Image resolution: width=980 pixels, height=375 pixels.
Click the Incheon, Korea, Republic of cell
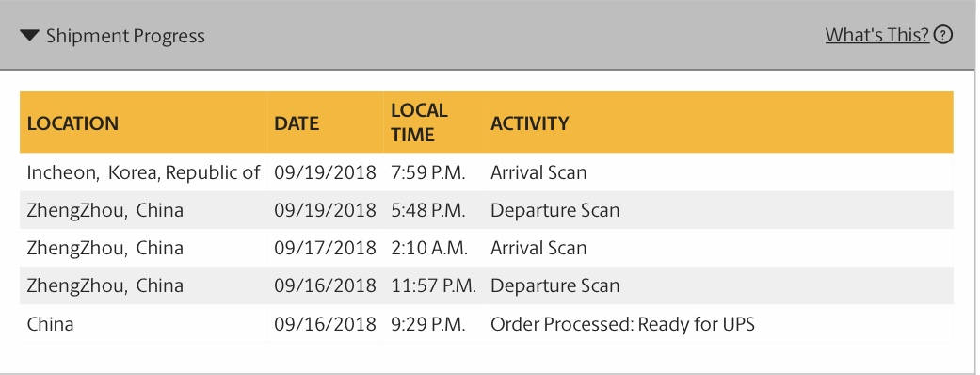(x=143, y=172)
